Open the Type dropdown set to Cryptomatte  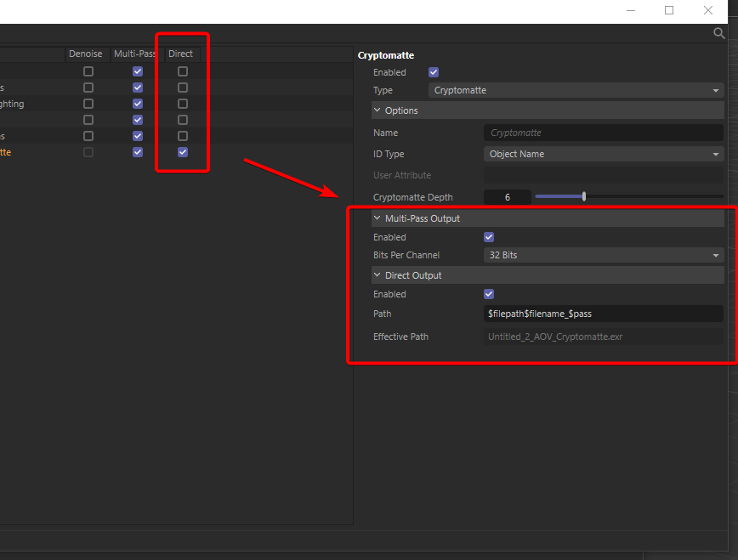604,90
